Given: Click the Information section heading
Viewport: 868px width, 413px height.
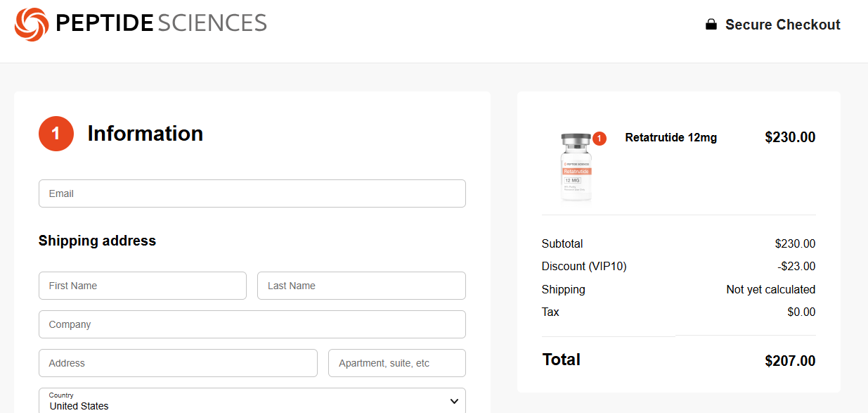Looking at the screenshot, I should [x=145, y=134].
